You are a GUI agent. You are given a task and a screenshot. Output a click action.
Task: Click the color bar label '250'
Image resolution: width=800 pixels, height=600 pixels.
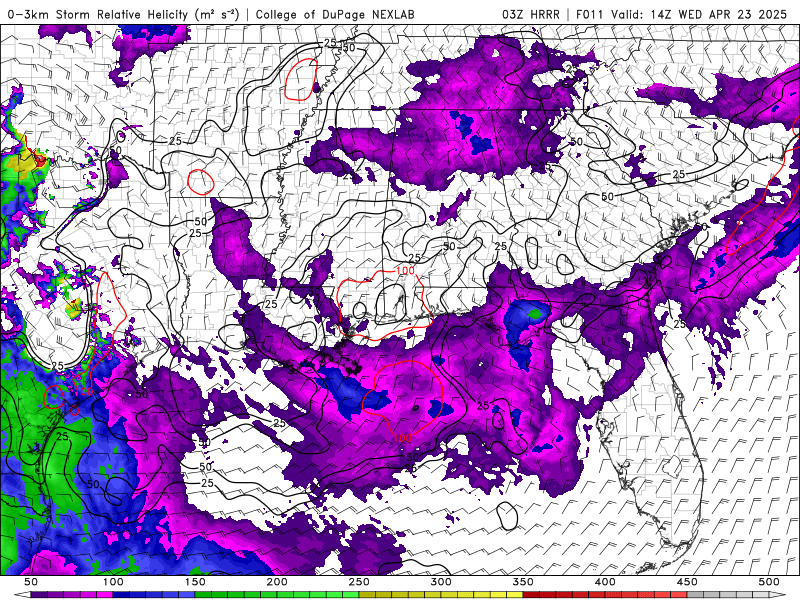pos(359,582)
